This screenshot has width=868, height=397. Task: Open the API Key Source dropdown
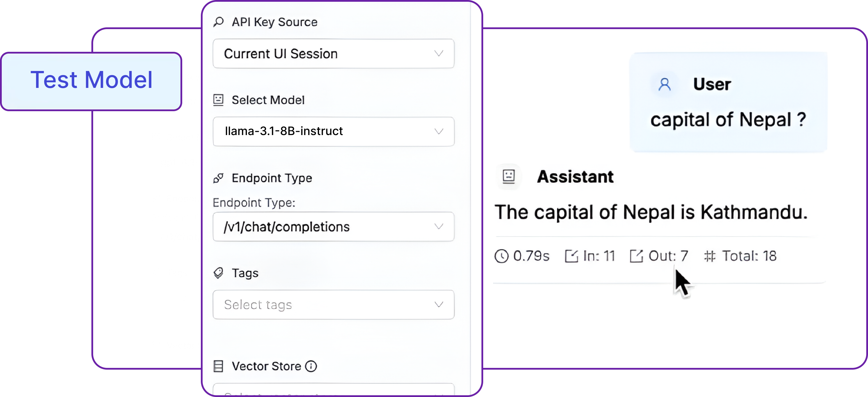[x=333, y=54]
